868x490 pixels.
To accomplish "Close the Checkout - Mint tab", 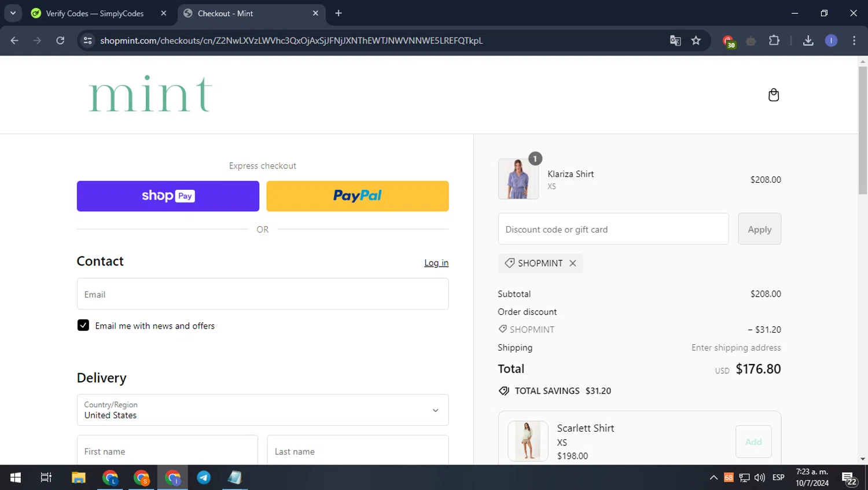I will (315, 13).
